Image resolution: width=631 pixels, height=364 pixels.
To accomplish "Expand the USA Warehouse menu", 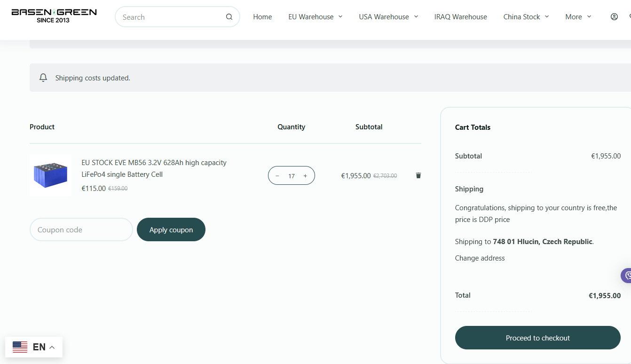I will tap(388, 17).
